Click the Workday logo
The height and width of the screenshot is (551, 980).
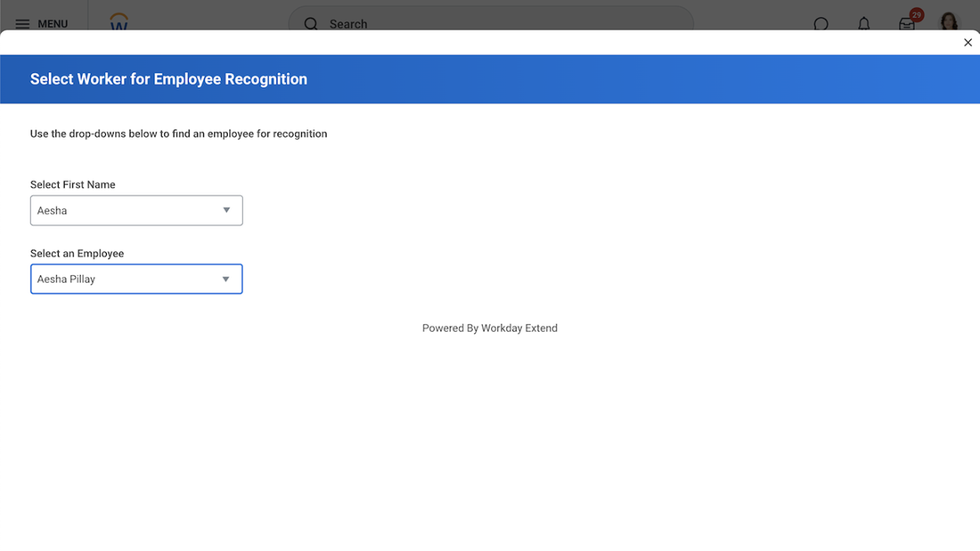[118, 23]
